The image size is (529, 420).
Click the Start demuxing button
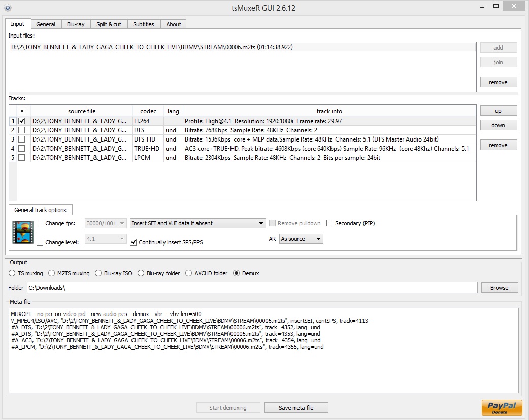pos(228,408)
